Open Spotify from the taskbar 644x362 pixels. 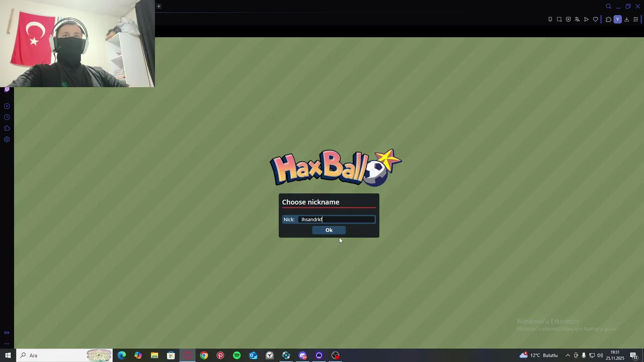point(236,355)
